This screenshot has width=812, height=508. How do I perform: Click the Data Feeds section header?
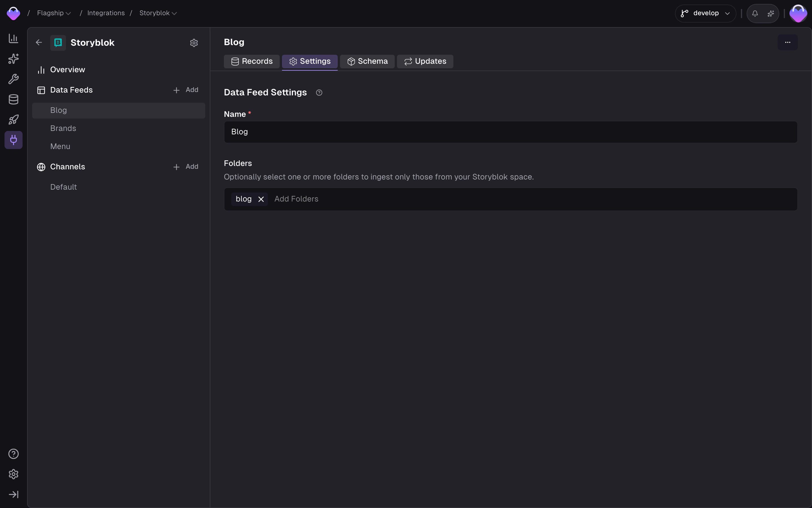71,90
